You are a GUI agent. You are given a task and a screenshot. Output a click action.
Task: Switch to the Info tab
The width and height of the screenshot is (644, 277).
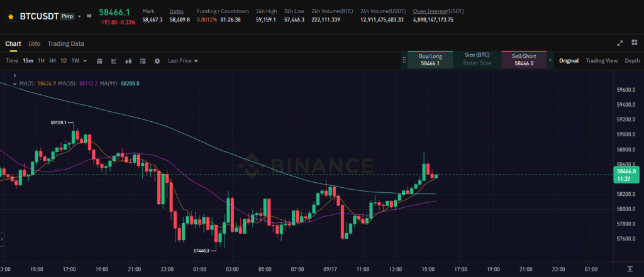[x=35, y=43]
